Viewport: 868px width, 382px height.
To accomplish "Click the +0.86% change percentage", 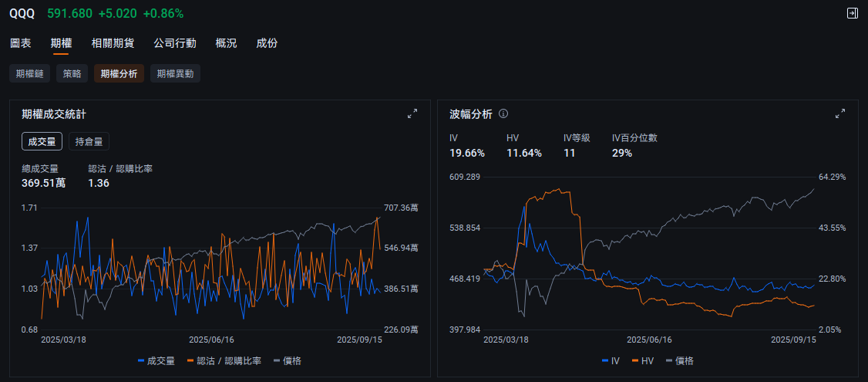I will (x=163, y=14).
